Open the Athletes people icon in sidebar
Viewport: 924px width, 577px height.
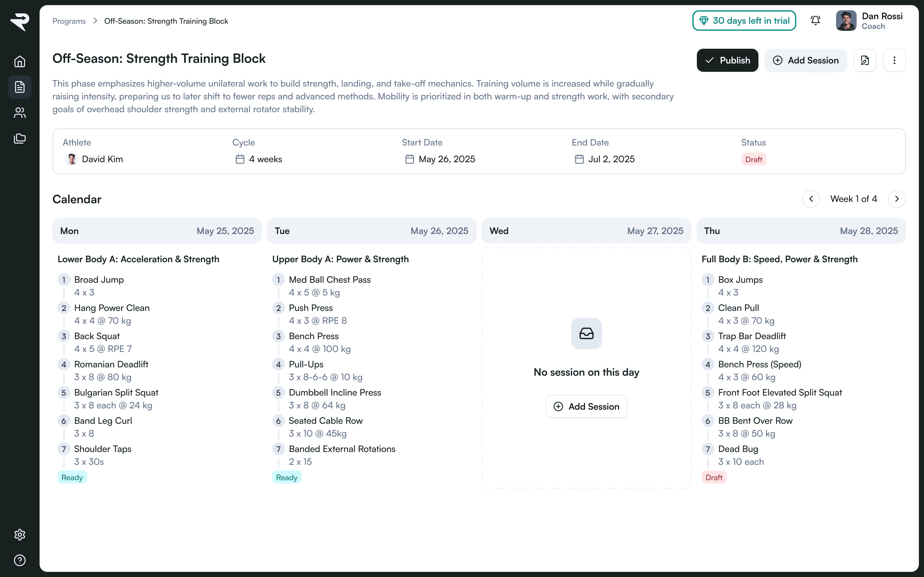click(x=20, y=113)
